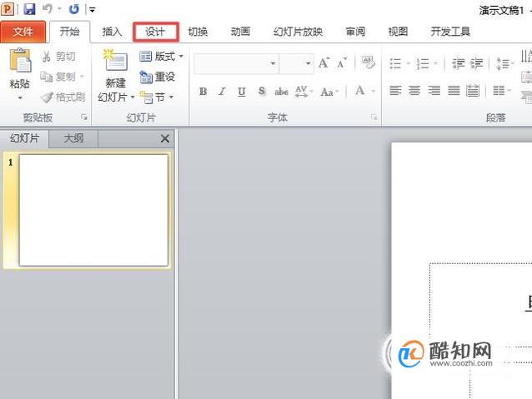Screen dimensions: 532x399
Task: Open the font color dropdown arrow
Action: click(x=373, y=91)
